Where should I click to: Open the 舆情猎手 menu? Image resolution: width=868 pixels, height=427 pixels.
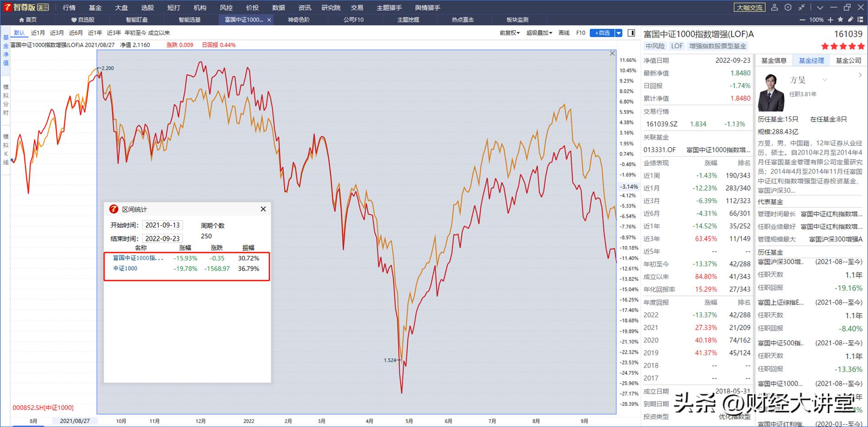point(427,7)
